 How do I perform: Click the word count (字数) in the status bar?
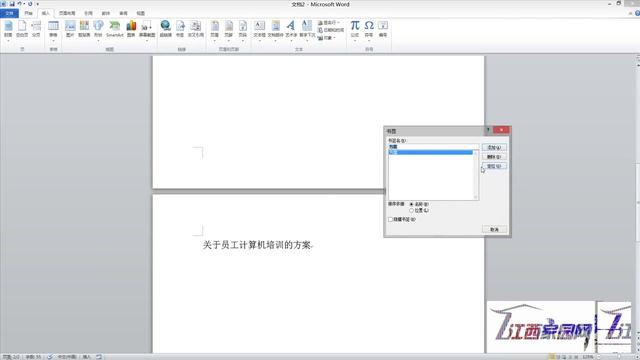[x=33, y=357]
